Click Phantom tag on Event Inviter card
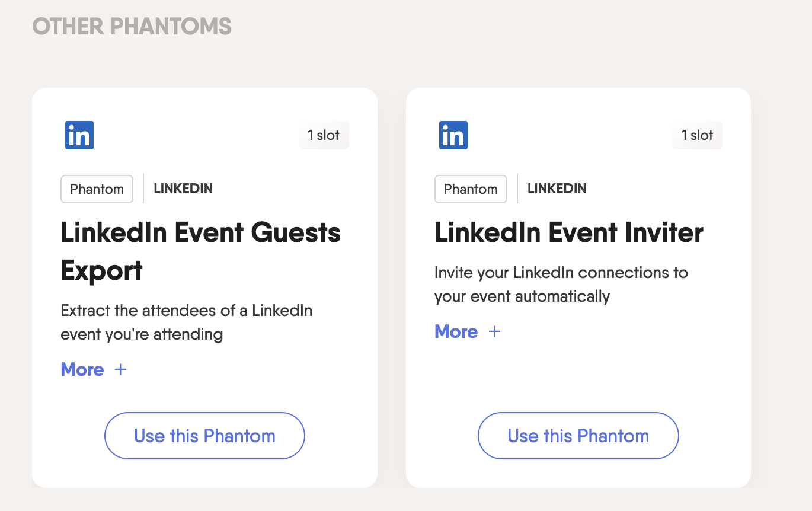The width and height of the screenshot is (812, 511). coord(471,189)
